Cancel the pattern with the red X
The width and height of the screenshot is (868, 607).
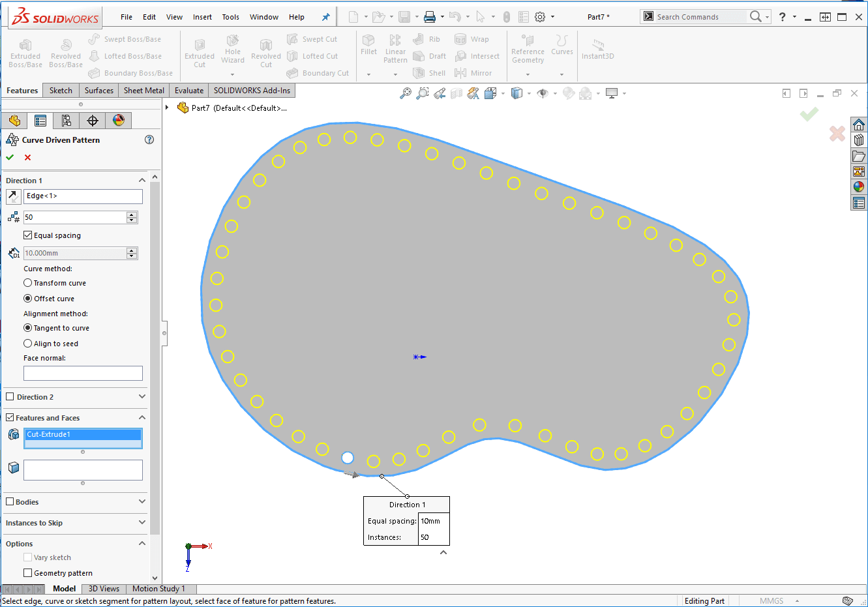(x=27, y=157)
